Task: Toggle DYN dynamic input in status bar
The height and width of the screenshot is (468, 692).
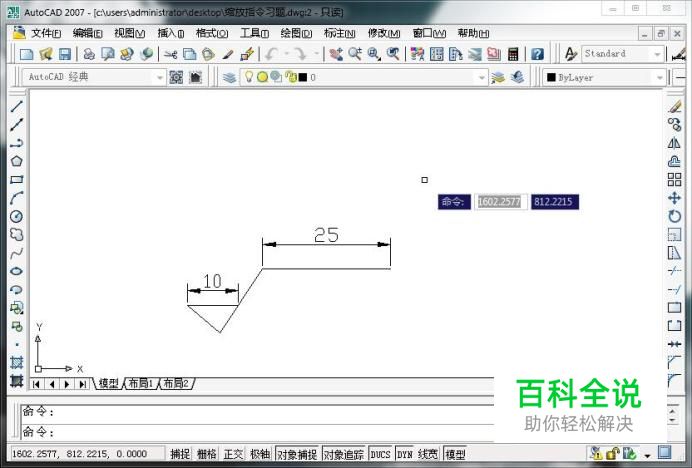Action: (405, 454)
